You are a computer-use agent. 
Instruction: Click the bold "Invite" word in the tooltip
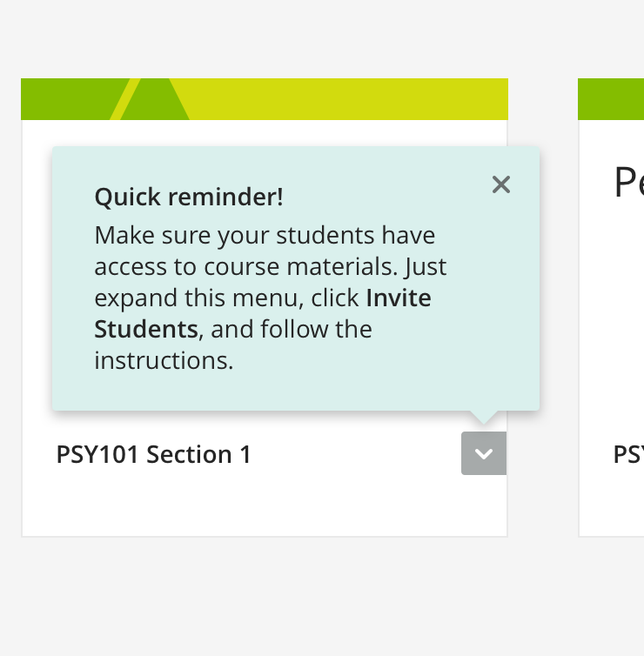coord(399,298)
